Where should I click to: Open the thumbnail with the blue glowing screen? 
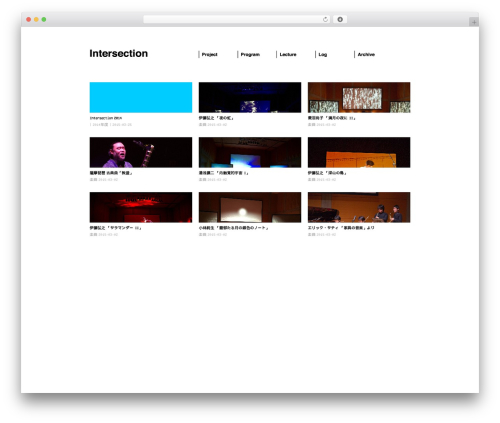(250, 152)
